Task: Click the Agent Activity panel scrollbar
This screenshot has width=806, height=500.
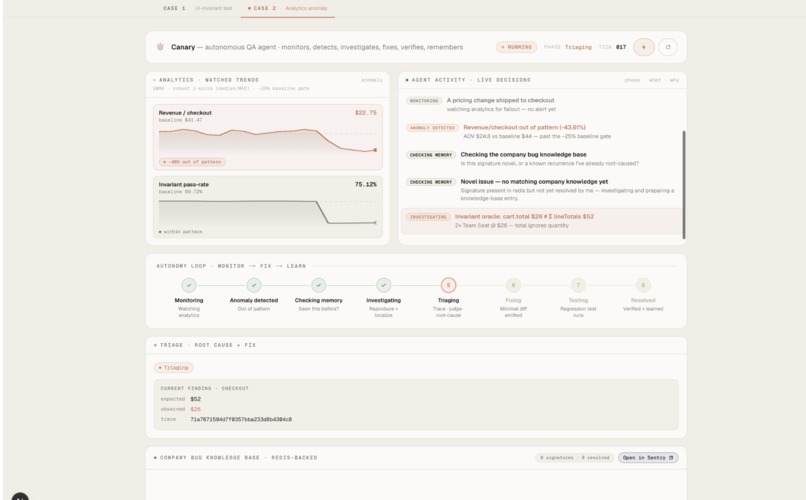Action: 684,185
